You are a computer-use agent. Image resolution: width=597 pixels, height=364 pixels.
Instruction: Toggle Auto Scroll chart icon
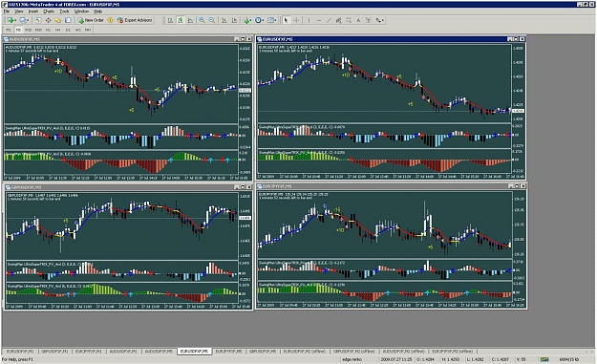coord(224,21)
